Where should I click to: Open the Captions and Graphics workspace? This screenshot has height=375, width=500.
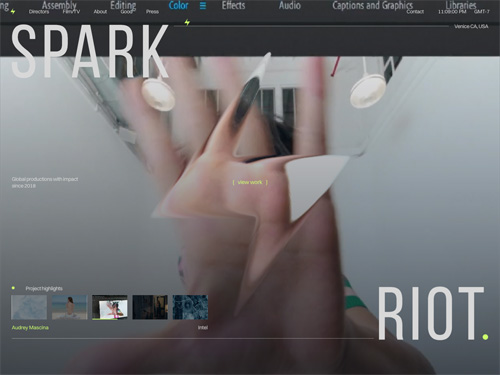[372, 5]
